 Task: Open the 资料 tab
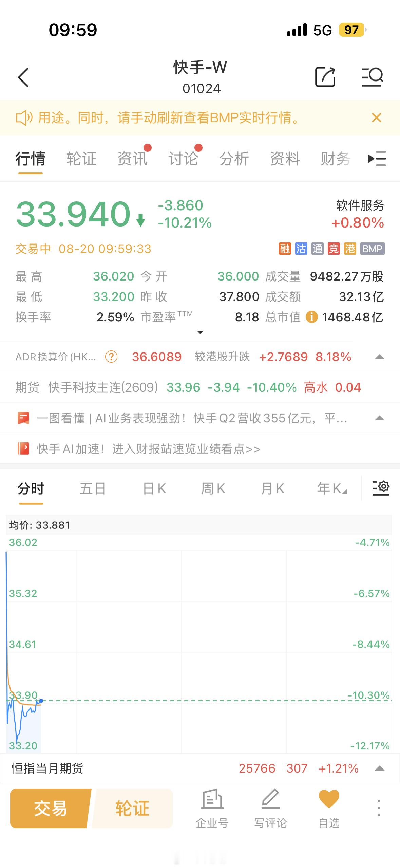(285, 159)
